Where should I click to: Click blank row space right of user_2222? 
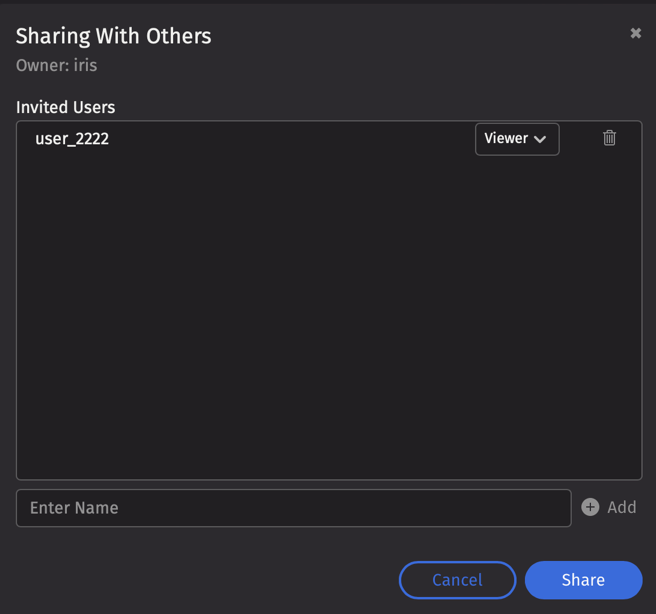290,139
